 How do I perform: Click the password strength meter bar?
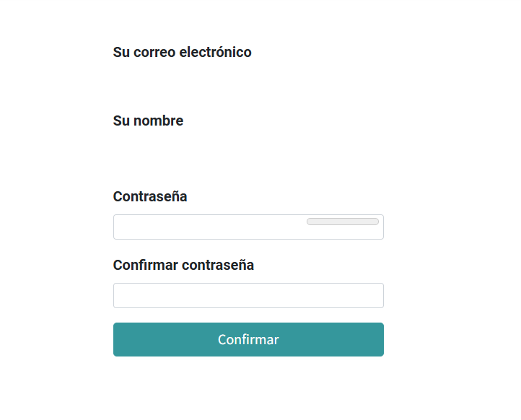343,222
